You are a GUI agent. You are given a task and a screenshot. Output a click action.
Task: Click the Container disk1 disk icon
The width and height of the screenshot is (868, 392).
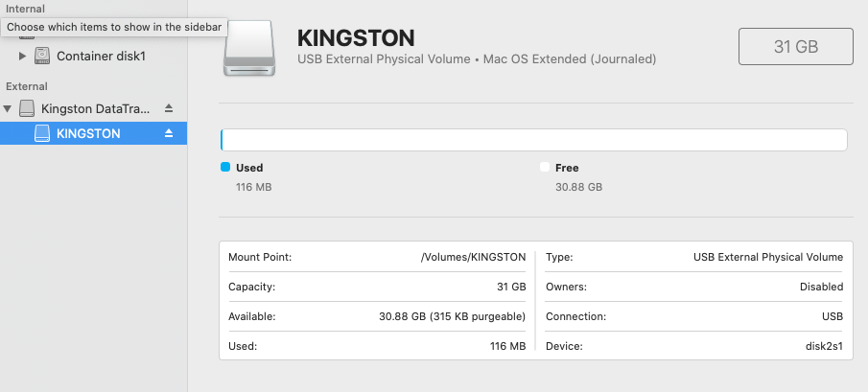(42, 56)
